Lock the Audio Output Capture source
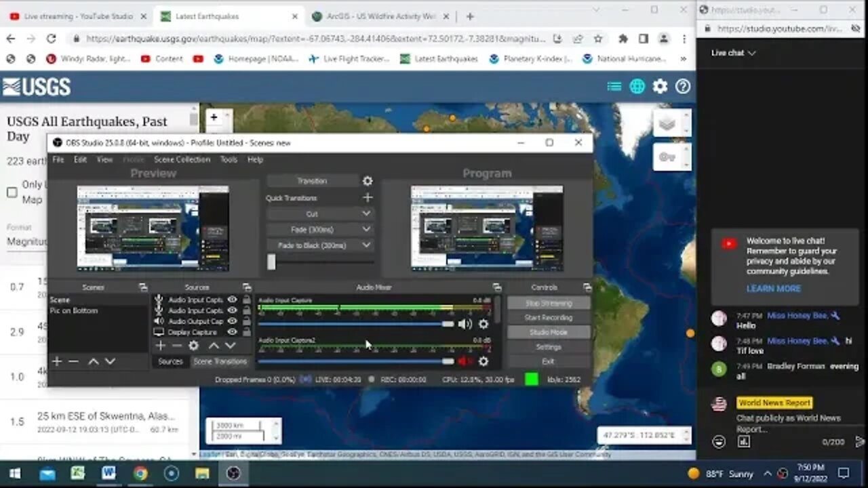The width and height of the screenshot is (868, 488). (247, 321)
